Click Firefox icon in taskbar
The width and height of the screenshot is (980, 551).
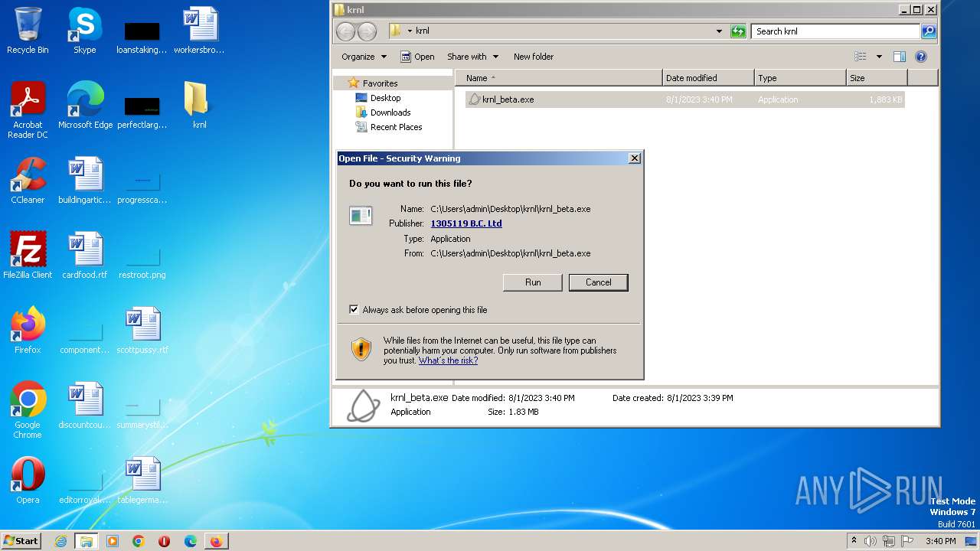(217, 541)
